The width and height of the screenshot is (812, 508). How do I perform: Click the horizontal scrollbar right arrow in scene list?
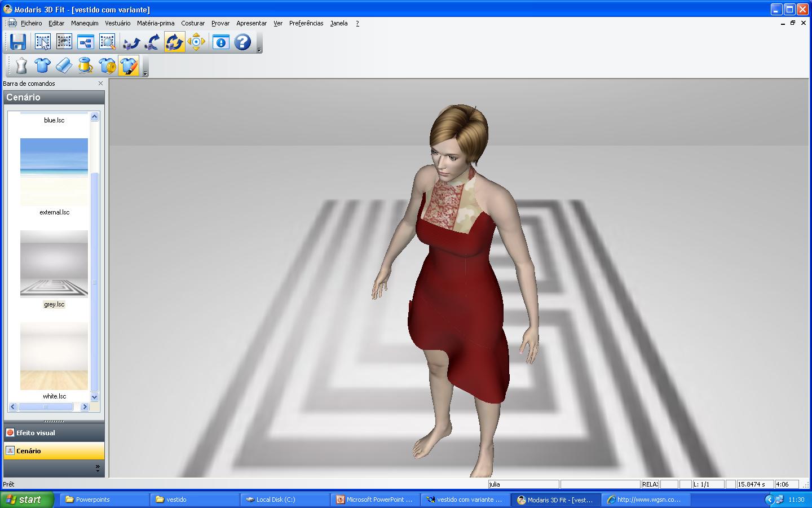point(85,407)
